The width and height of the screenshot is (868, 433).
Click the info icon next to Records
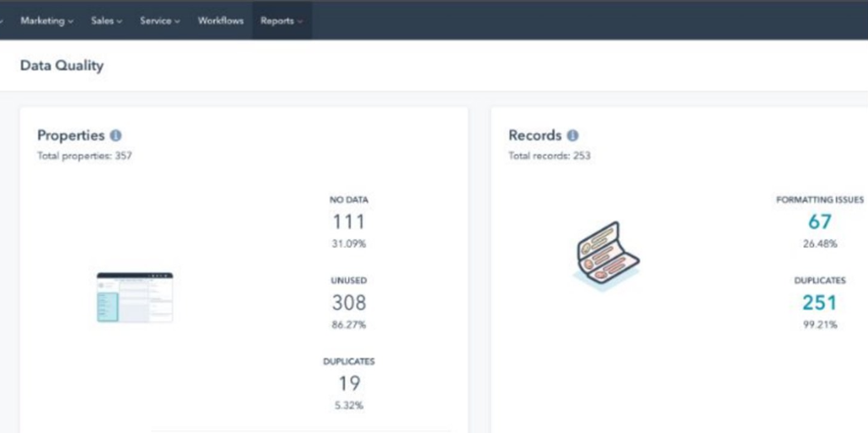click(573, 136)
